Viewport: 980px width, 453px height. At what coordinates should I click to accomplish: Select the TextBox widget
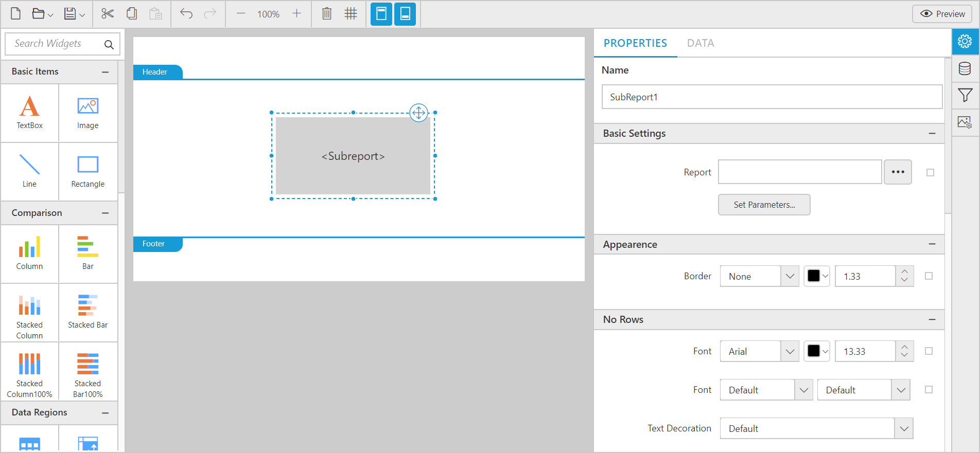pyautogui.click(x=30, y=113)
